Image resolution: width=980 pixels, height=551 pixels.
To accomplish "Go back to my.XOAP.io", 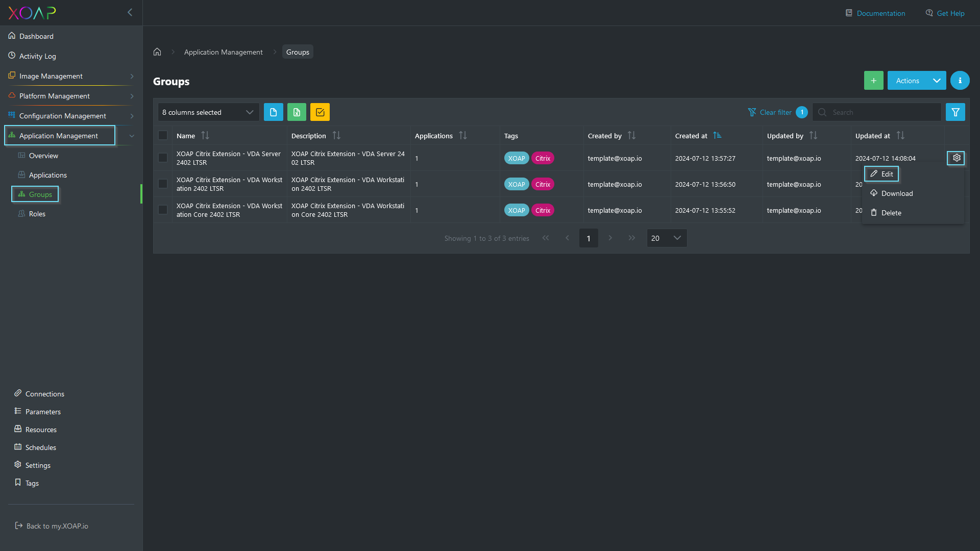I will click(x=52, y=526).
